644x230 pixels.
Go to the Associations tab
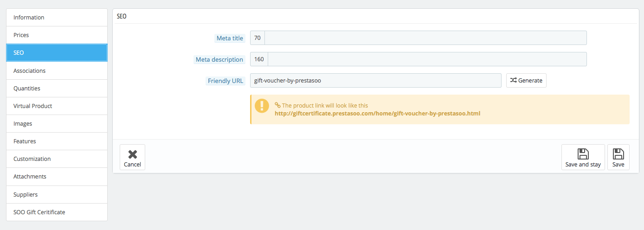click(57, 70)
